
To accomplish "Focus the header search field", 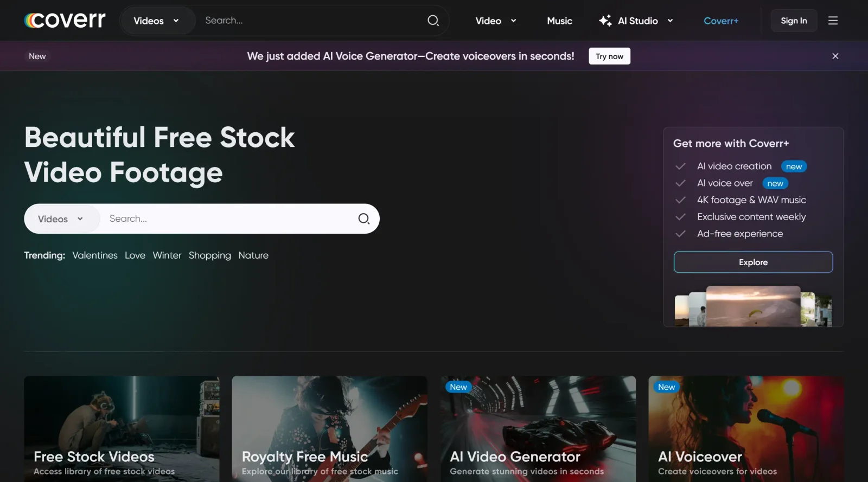I will point(312,21).
